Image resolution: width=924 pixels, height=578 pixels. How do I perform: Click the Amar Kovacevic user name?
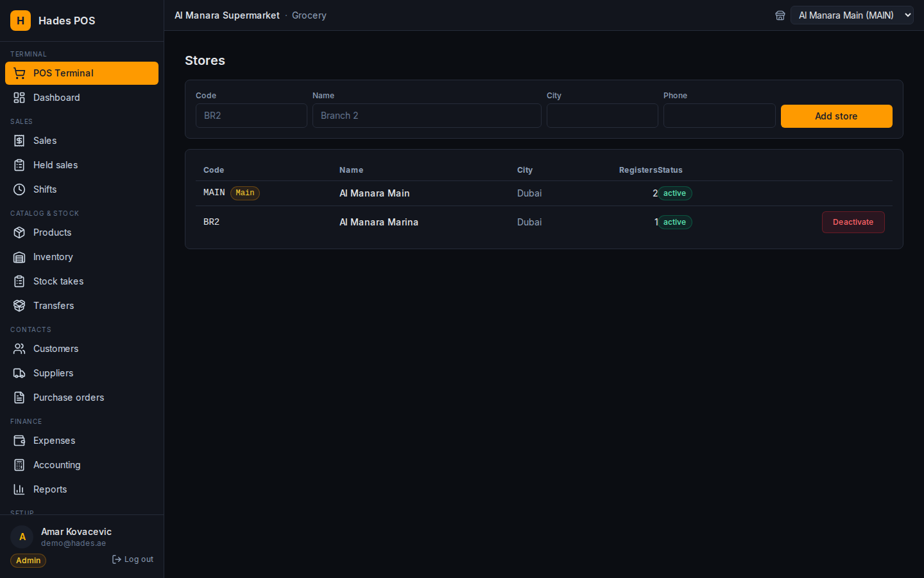(76, 532)
